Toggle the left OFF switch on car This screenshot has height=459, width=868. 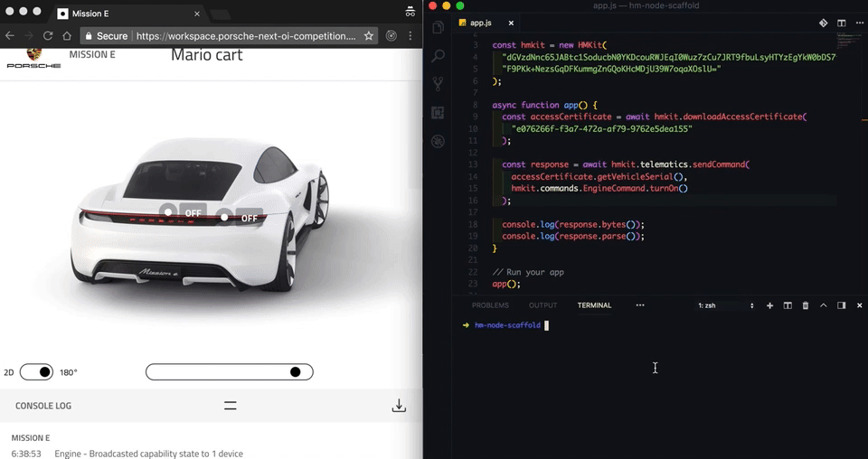click(x=184, y=212)
